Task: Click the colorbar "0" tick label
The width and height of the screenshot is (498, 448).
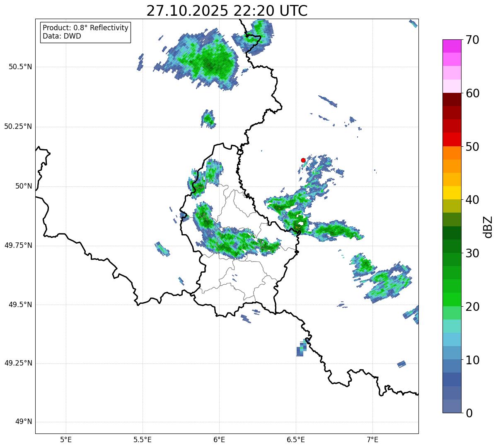Action: (x=469, y=413)
